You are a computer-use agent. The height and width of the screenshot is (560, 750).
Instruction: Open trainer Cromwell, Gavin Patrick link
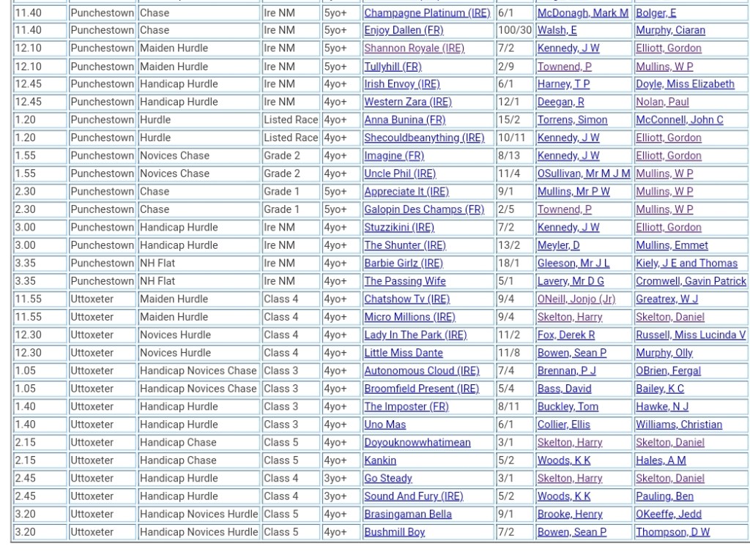691,281
